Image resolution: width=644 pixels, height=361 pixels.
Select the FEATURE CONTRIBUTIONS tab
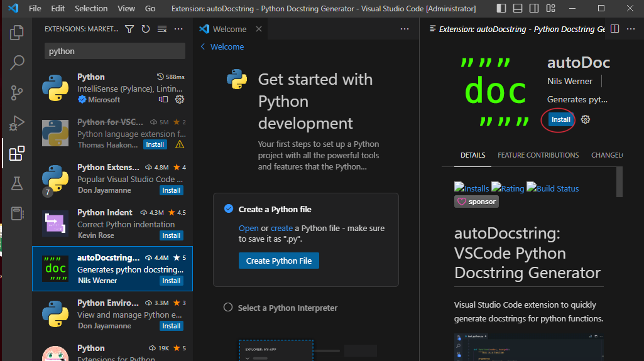(x=538, y=155)
